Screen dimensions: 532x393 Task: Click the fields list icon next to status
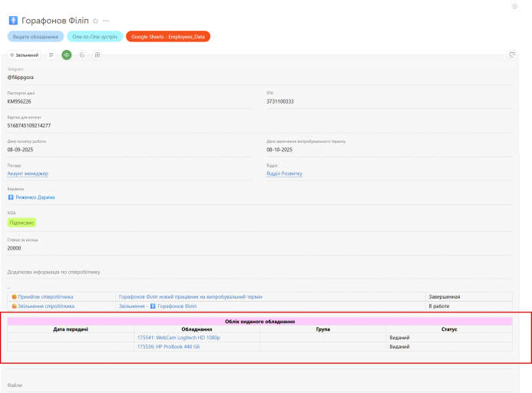click(x=51, y=55)
